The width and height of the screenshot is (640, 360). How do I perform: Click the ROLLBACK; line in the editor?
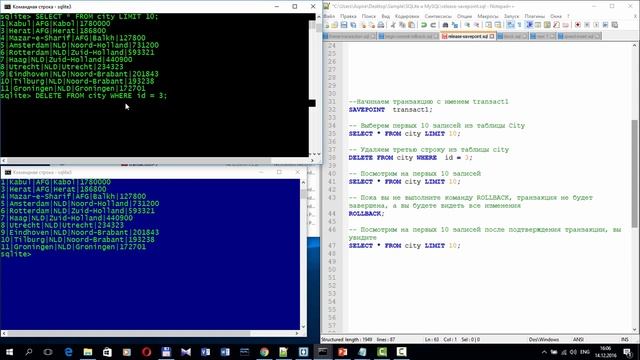(367, 214)
